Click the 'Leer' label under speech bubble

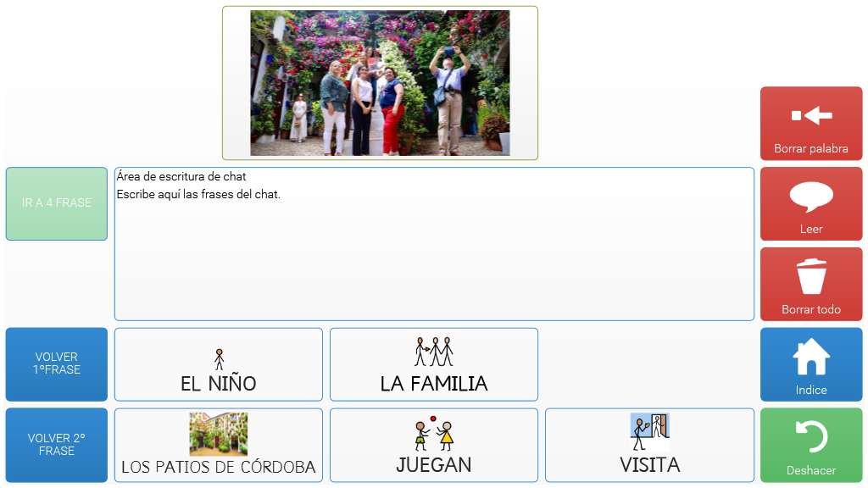tap(811, 229)
